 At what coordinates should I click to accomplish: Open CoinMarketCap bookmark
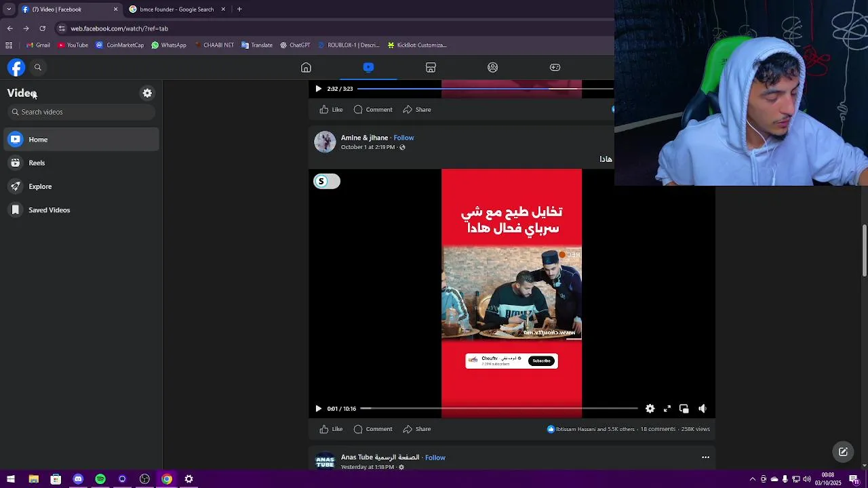pyautogui.click(x=119, y=45)
